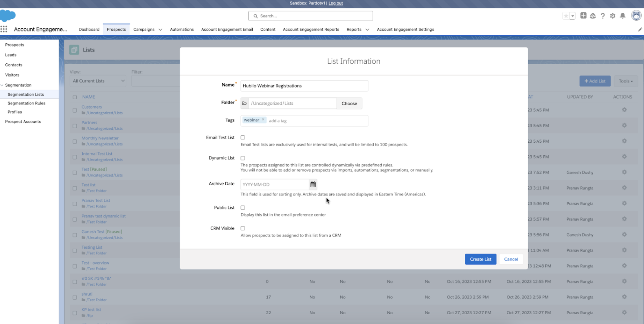Open the App Launcher grid icon
This screenshot has height=324, width=644.
click(4, 29)
